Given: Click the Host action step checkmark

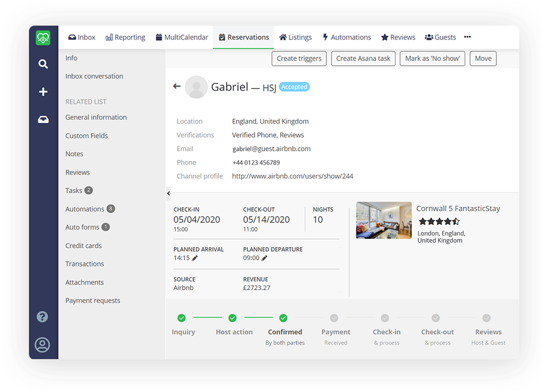Looking at the screenshot, I should 233,318.
